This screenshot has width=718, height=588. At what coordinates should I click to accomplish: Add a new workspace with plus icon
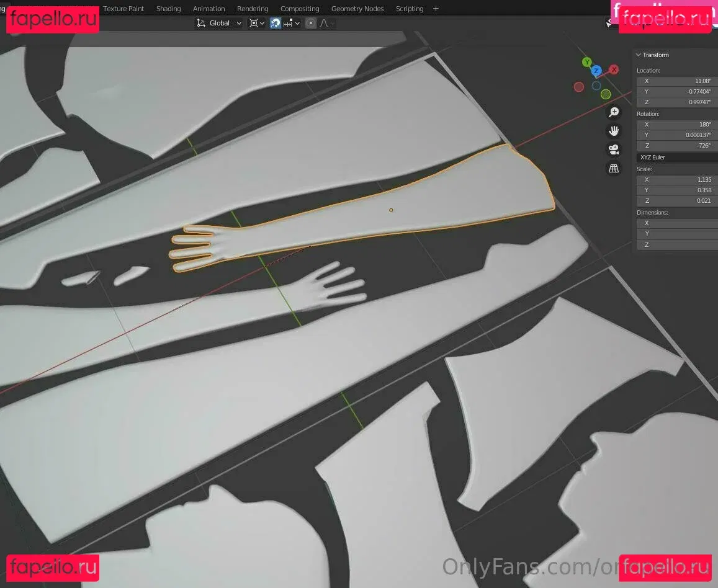click(436, 9)
